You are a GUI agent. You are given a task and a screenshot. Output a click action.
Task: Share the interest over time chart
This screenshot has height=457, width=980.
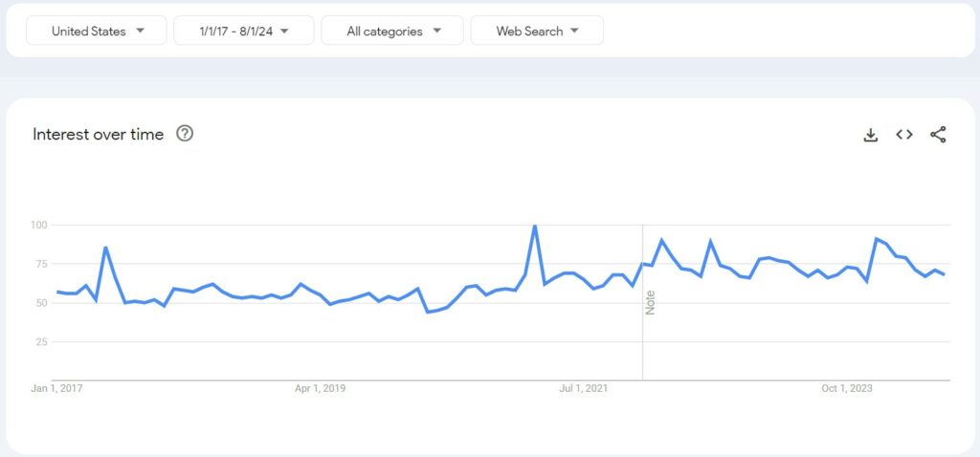point(938,134)
